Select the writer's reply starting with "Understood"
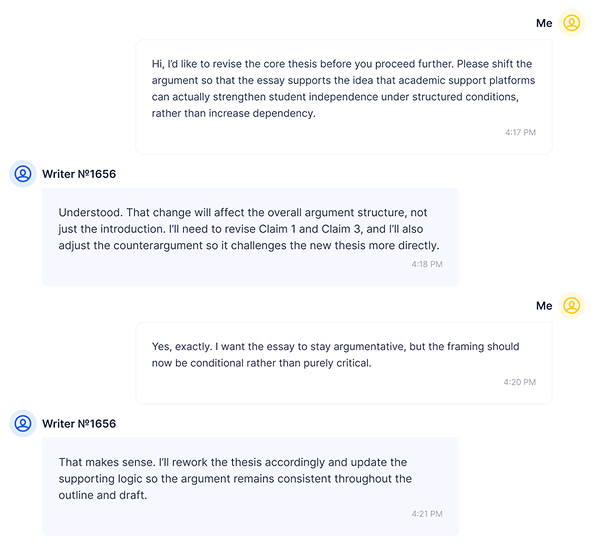This screenshot has height=548, width=600. 249,229
